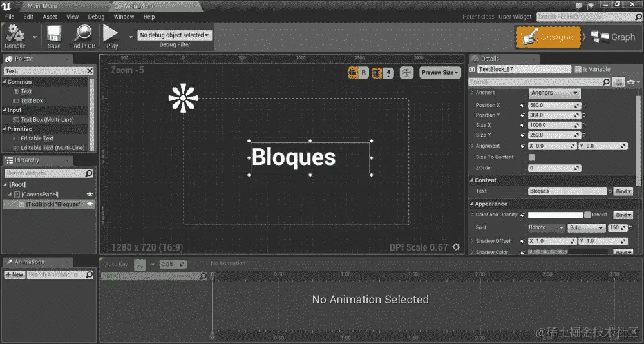The image size is (644, 344).
Task: Click the Color and Opacity white swatch
Action: [555, 215]
